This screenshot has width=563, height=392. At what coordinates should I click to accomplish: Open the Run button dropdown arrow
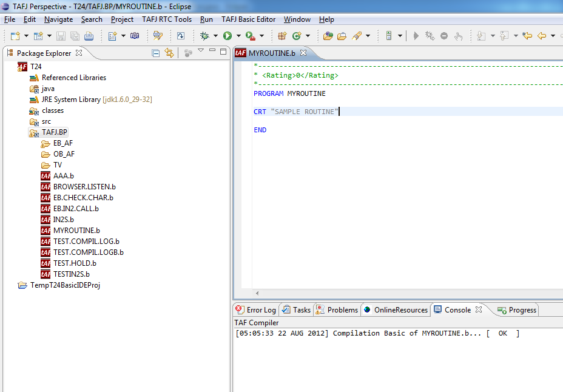point(238,36)
